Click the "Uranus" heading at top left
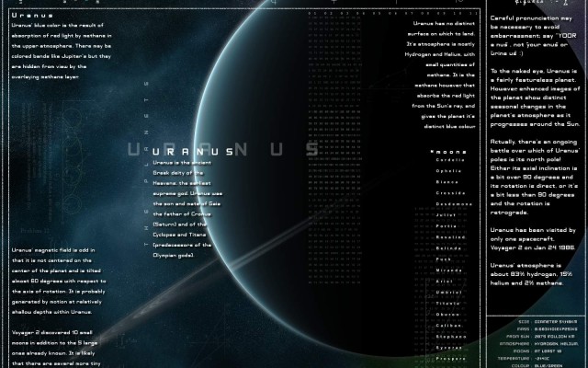 pos(32,16)
